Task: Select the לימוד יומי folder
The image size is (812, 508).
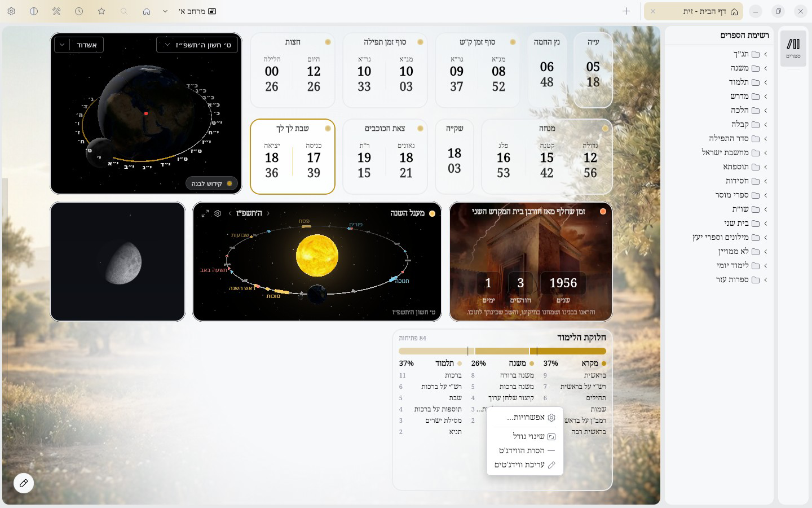Action: tap(718, 266)
